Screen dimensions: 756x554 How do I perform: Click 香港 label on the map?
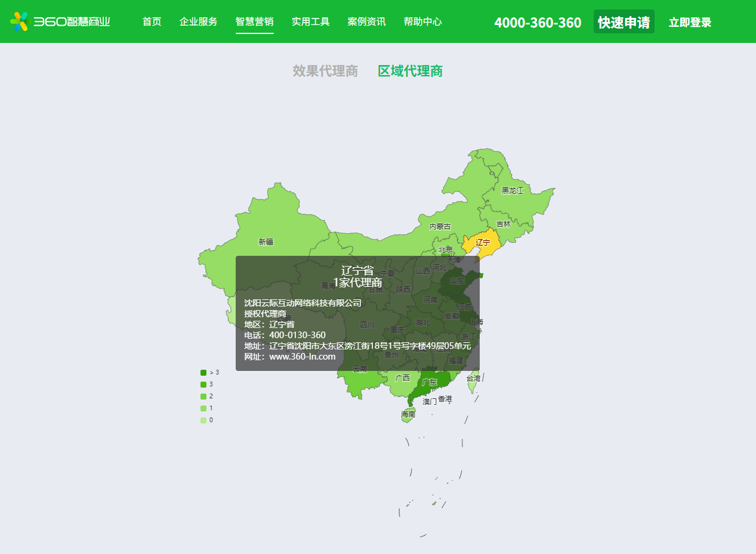pyautogui.click(x=445, y=398)
